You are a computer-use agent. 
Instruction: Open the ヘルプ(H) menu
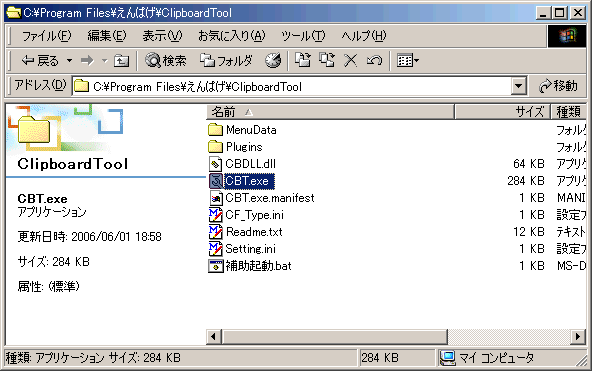coord(364,36)
